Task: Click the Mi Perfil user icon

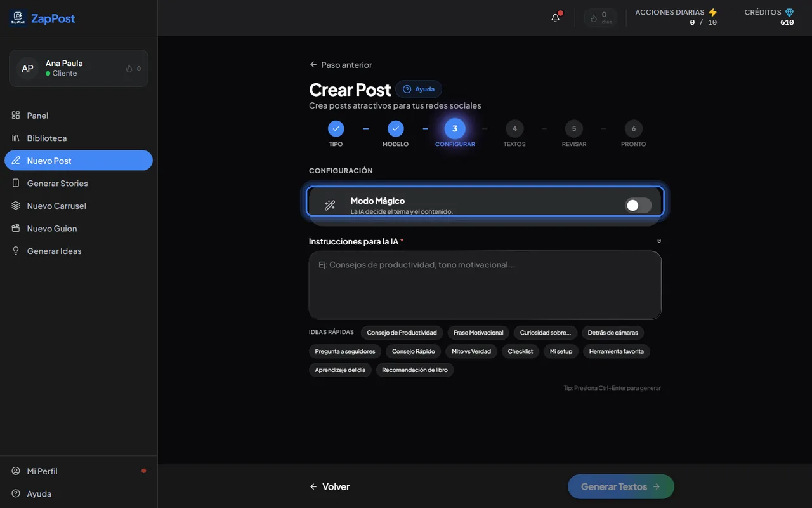Action: (16, 471)
